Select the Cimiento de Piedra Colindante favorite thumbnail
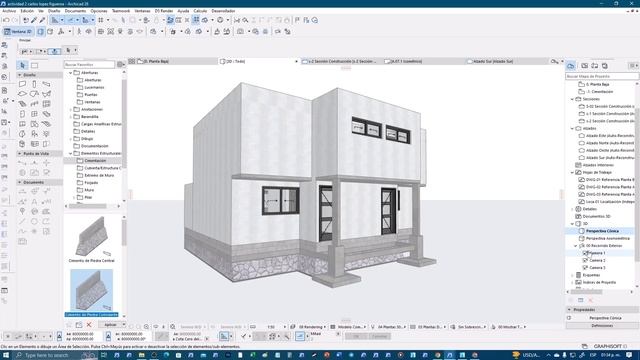The width and height of the screenshot is (640, 360). [91, 290]
